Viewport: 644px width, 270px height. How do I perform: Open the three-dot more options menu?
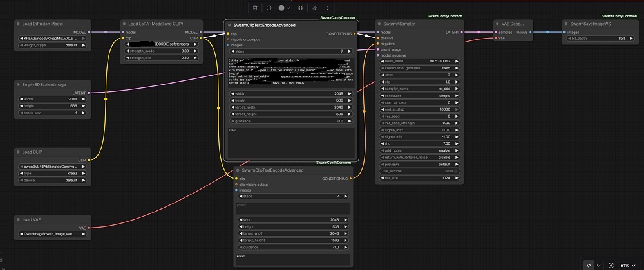tap(327, 8)
